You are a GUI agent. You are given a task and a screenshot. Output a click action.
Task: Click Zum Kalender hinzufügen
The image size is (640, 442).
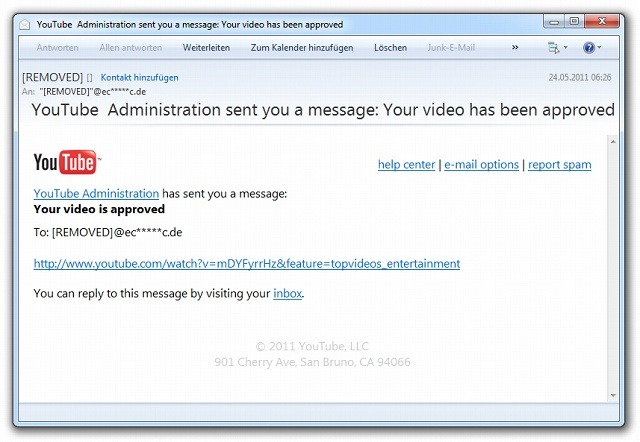tap(302, 48)
